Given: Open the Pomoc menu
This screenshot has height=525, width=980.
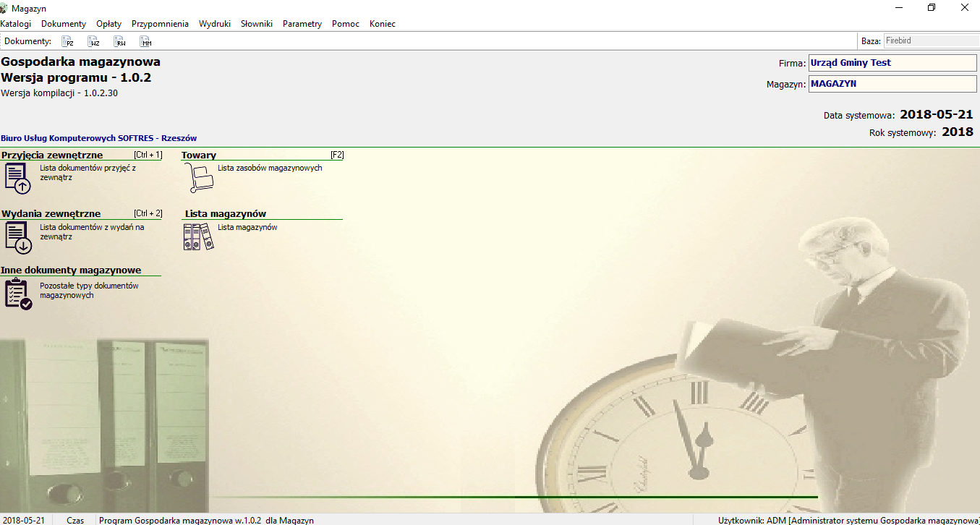Looking at the screenshot, I should tap(346, 24).
